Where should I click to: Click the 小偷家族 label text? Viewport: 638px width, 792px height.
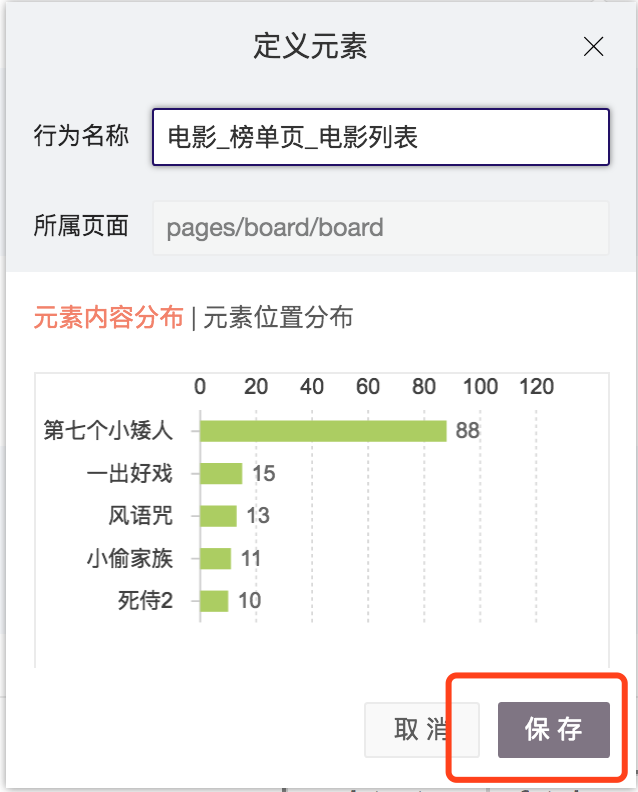pyautogui.click(x=130, y=558)
